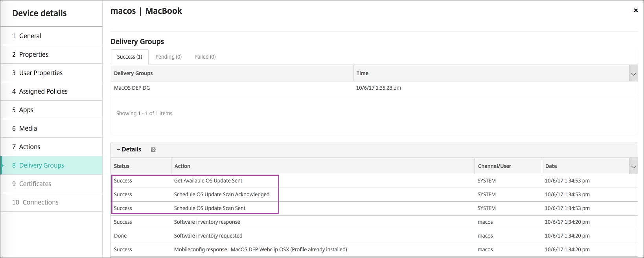Image resolution: width=644 pixels, height=258 pixels.
Task: Open the Apps section
Action: 26,110
